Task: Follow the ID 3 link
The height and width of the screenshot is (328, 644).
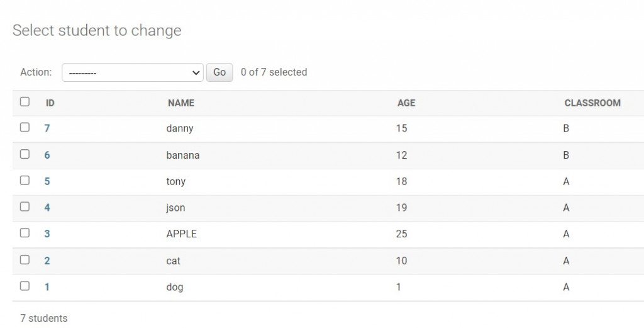Action: (47, 234)
